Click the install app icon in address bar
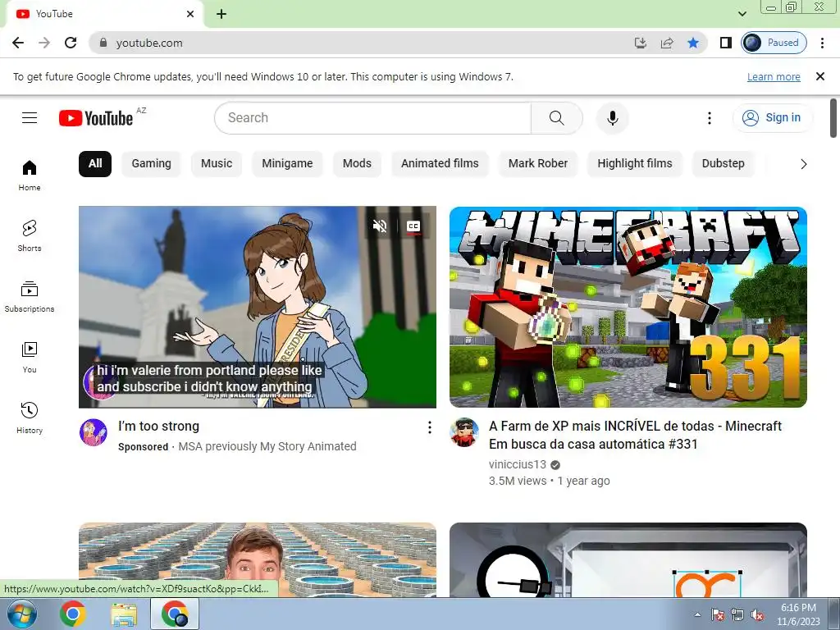Screen dimensions: 840x630 pyautogui.click(x=640, y=43)
